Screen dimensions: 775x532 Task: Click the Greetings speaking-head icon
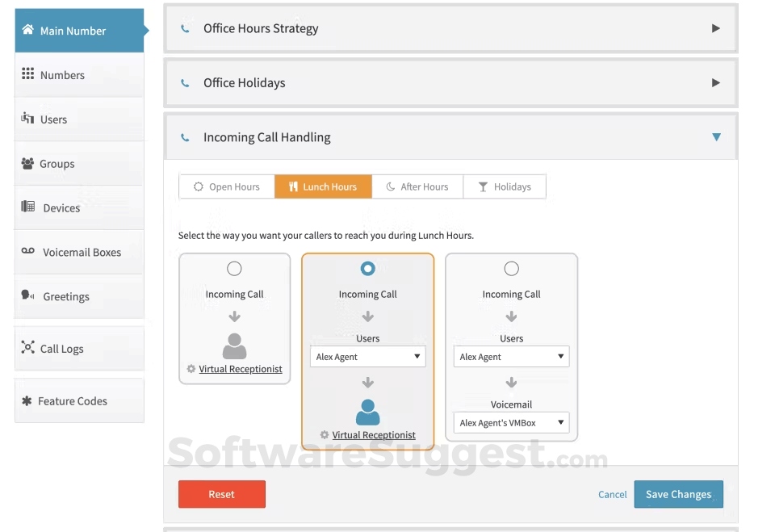click(27, 295)
